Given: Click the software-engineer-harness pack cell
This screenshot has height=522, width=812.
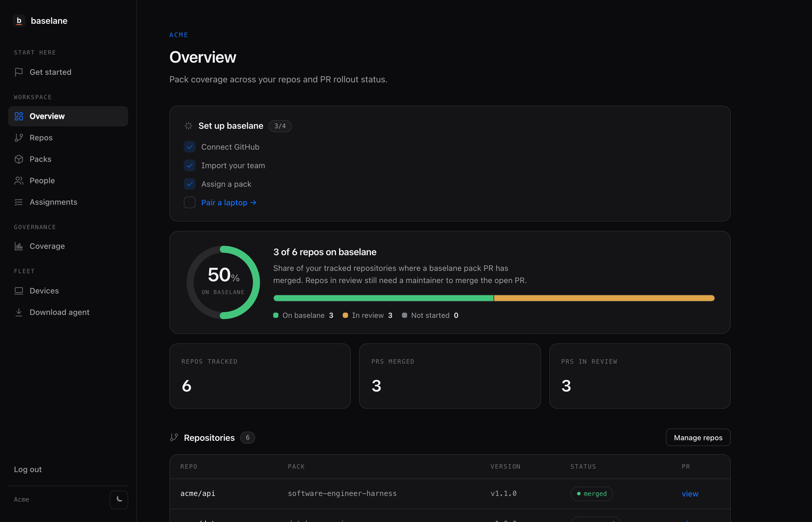Looking at the screenshot, I should pos(342,494).
